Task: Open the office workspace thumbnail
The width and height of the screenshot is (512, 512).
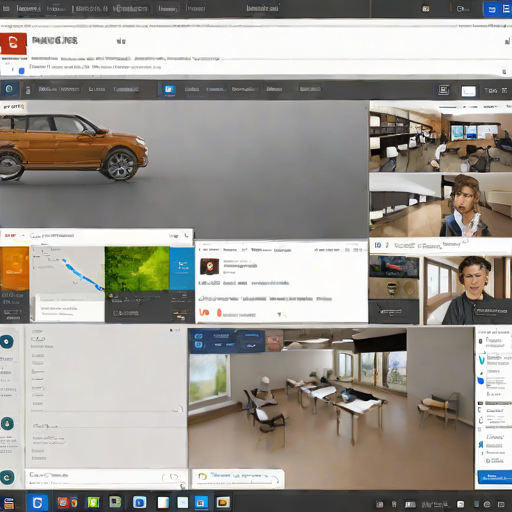Action: 440,139
